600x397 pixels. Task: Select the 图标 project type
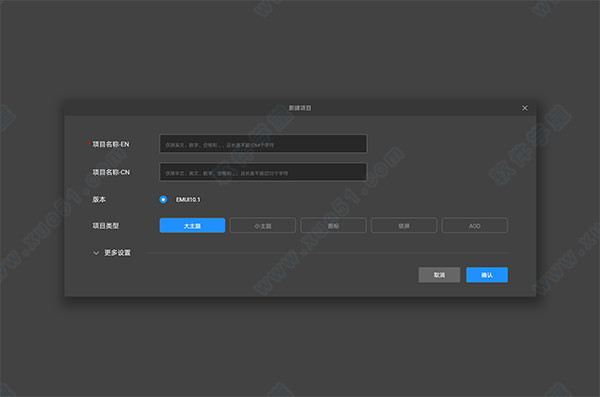click(x=333, y=225)
